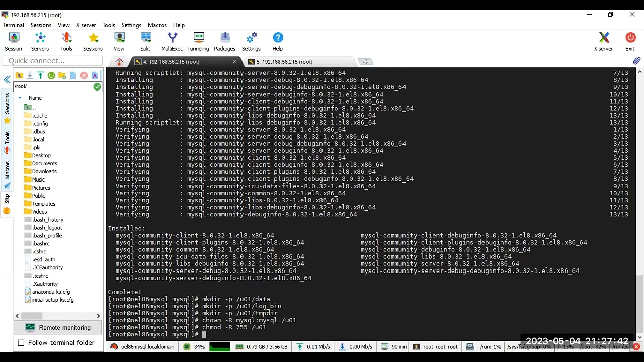
Task: Open the Tunneling toolbar icon
Action: click(198, 42)
